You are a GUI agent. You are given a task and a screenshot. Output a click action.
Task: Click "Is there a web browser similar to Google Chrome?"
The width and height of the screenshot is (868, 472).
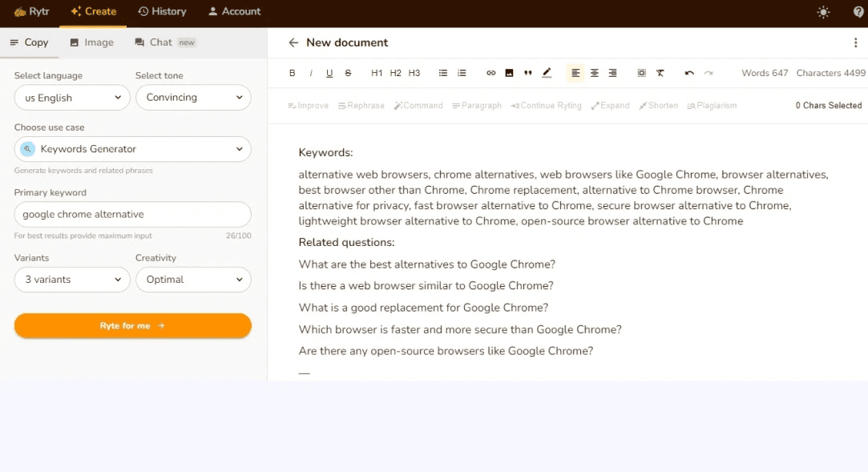[426, 286]
